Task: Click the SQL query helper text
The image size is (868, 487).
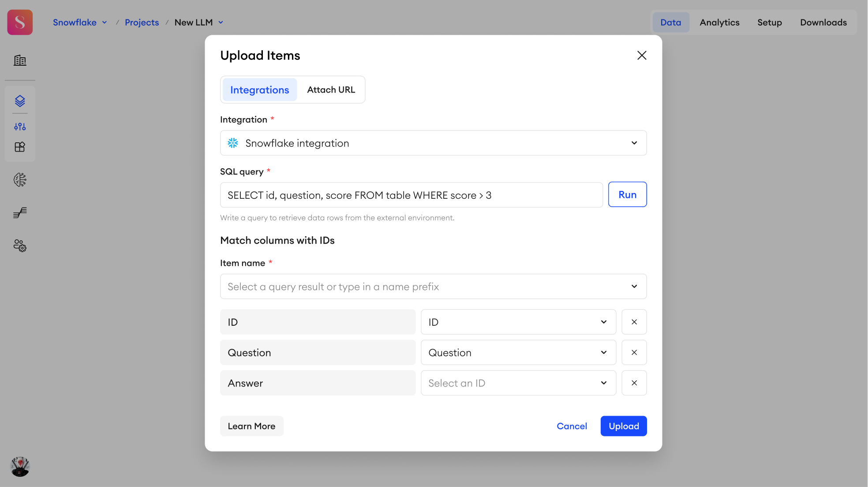Action: [x=337, y=218]
